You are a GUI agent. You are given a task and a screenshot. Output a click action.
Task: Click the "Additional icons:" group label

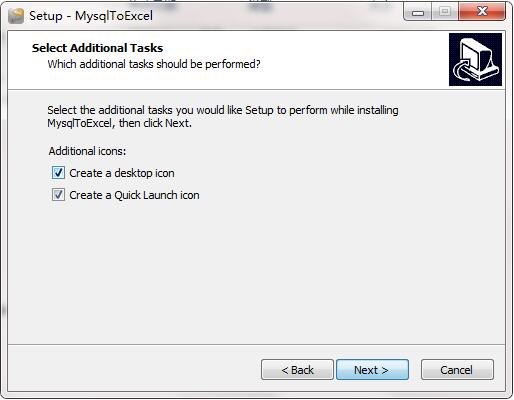point(87,151)
